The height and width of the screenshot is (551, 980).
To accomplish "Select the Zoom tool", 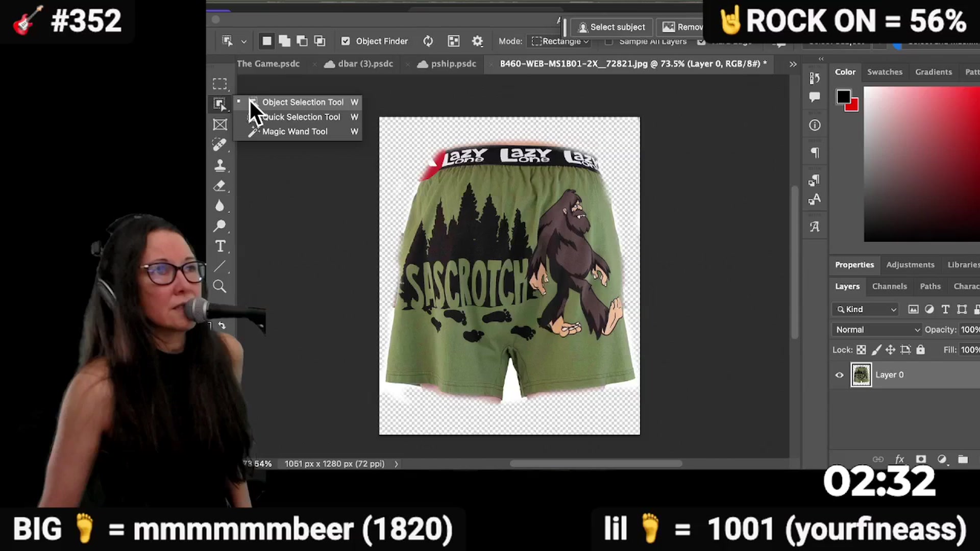I will (220, 286).
